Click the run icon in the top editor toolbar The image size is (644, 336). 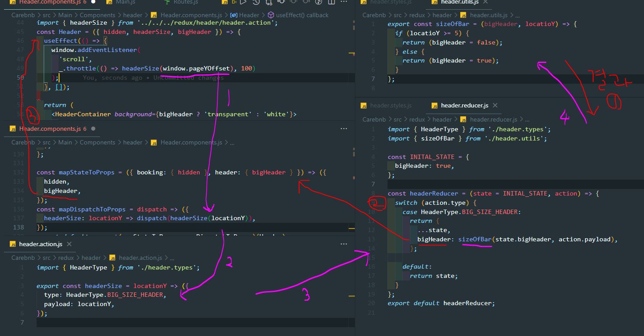click(243, 2)
